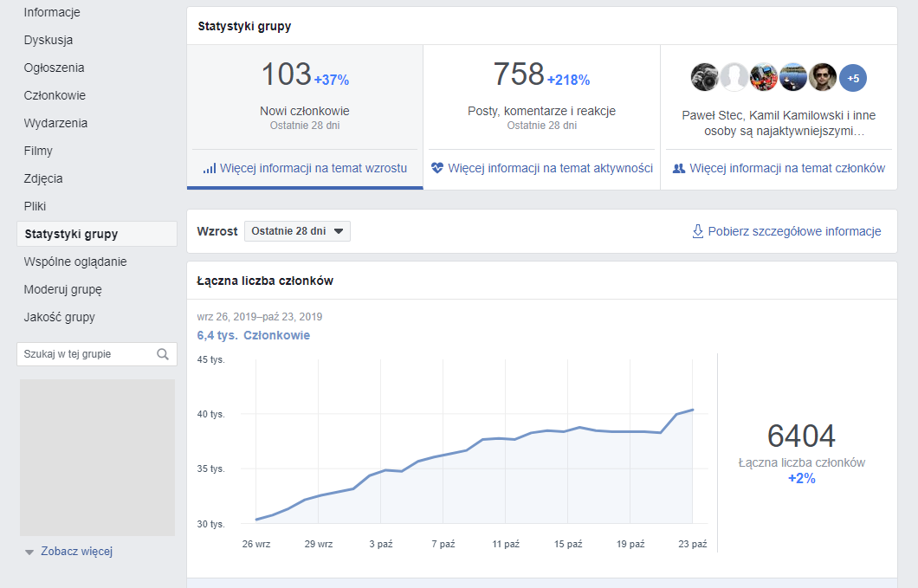Expand the Zobaczy więcej sidebar section
Image resolution: width=918 pixels, height=588 pixels.
[x=75, y=552]
